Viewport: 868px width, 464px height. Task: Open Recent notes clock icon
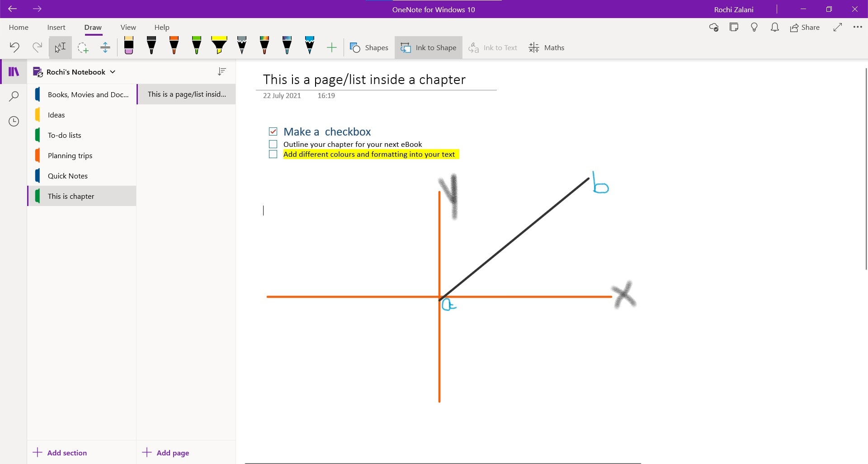tap(14, 121)
